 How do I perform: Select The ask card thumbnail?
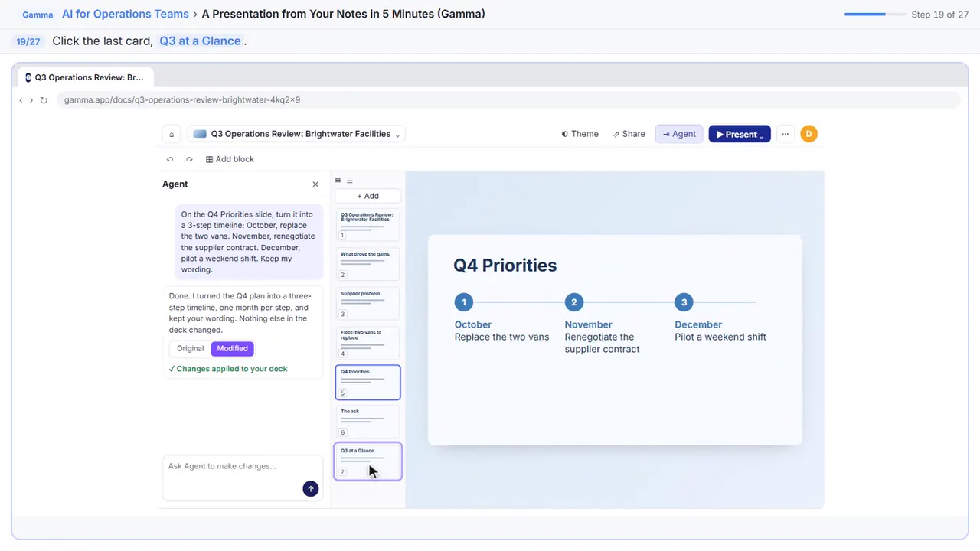tap(367, 422)
